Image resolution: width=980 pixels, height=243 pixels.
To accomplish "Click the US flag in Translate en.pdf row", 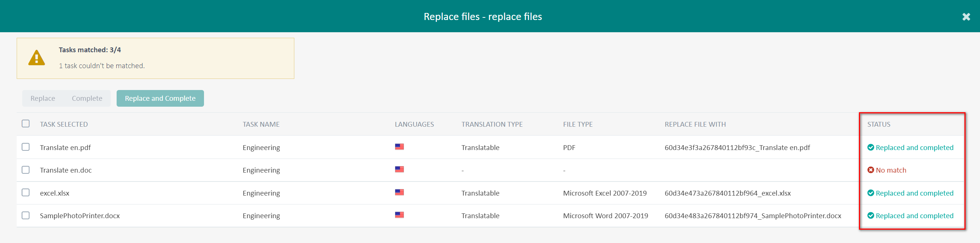I will click(x=399, y=147).
